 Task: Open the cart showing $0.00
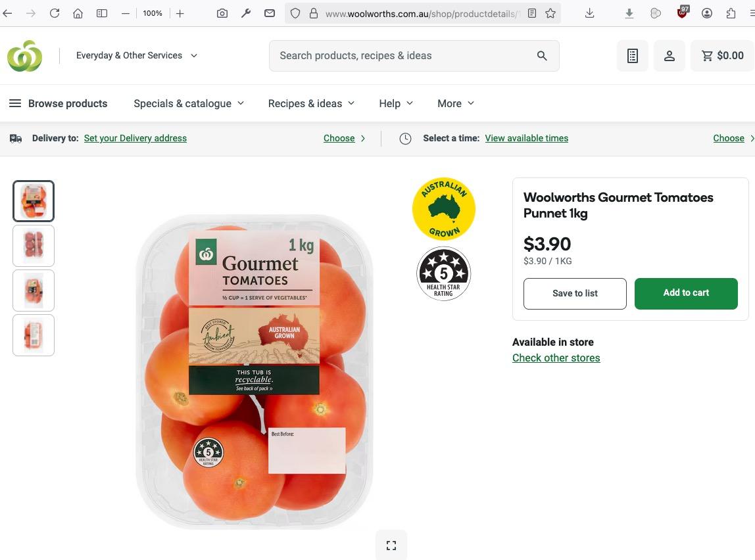(x=722, y=56)
